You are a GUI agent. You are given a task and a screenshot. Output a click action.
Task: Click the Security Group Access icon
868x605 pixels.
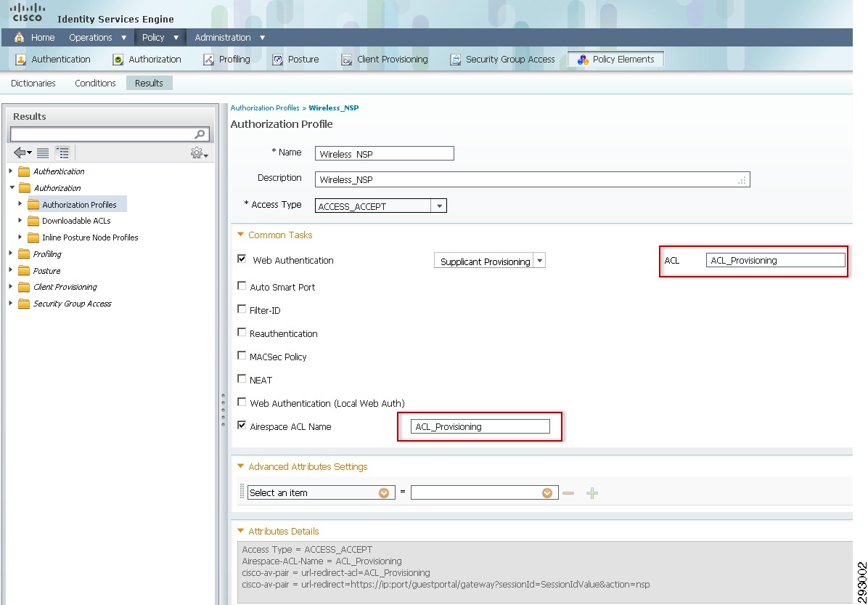click(x=456, y=60)
